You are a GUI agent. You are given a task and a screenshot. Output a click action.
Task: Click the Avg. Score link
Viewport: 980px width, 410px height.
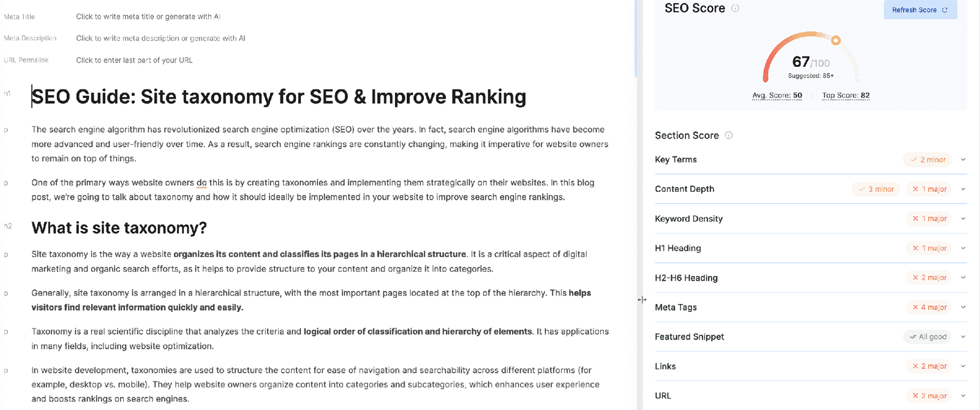click(777, 96)
